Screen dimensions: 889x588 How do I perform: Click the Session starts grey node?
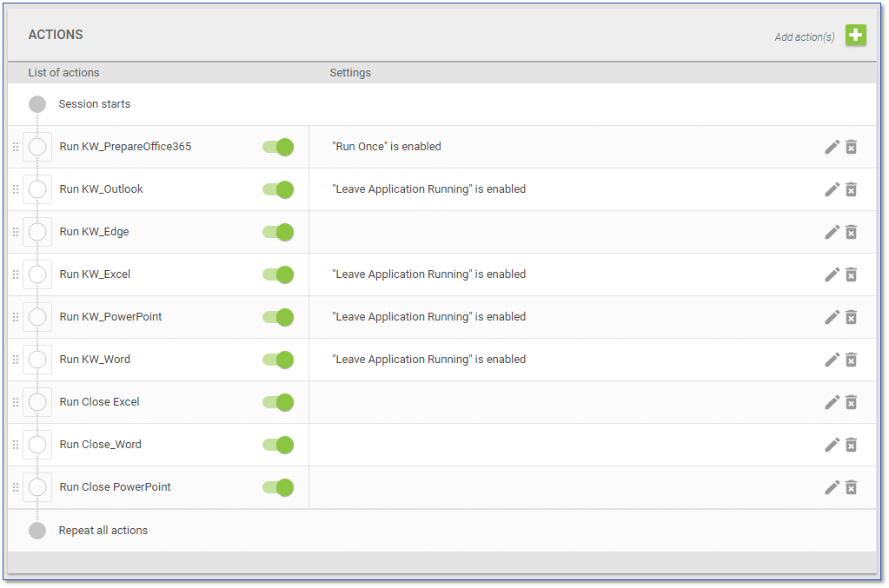37,104
